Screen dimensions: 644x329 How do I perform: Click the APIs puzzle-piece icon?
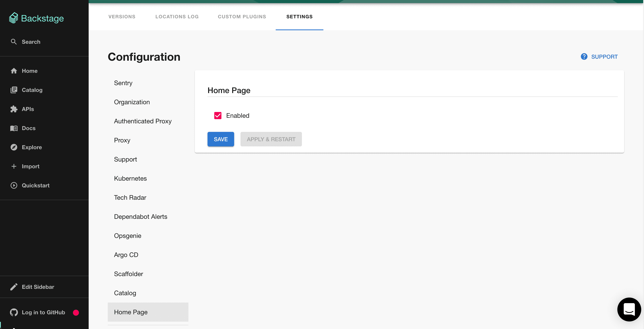(14, 109)
